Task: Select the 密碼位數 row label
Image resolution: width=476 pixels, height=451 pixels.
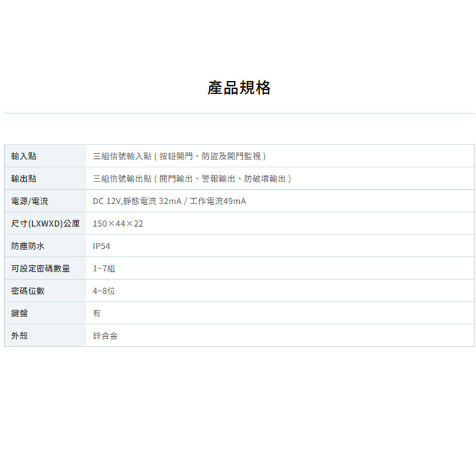Action: [28, 291]
